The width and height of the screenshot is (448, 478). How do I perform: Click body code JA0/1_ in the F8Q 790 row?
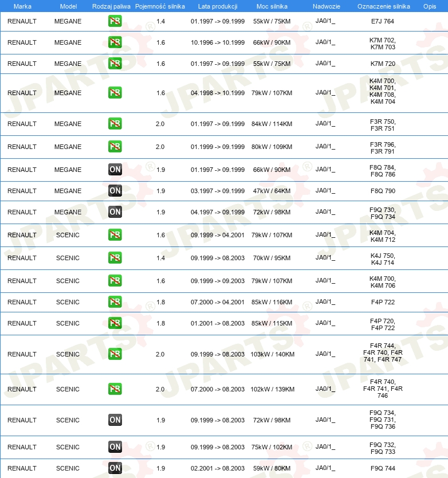(x=325, y=191)
